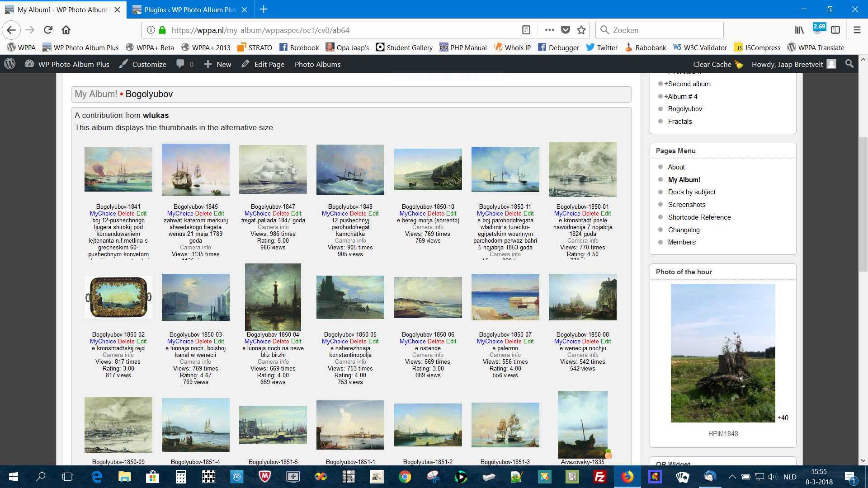The image size is (868, 488).
Task: Open admin bar search magnifier
Action: (x=849, y=64)
